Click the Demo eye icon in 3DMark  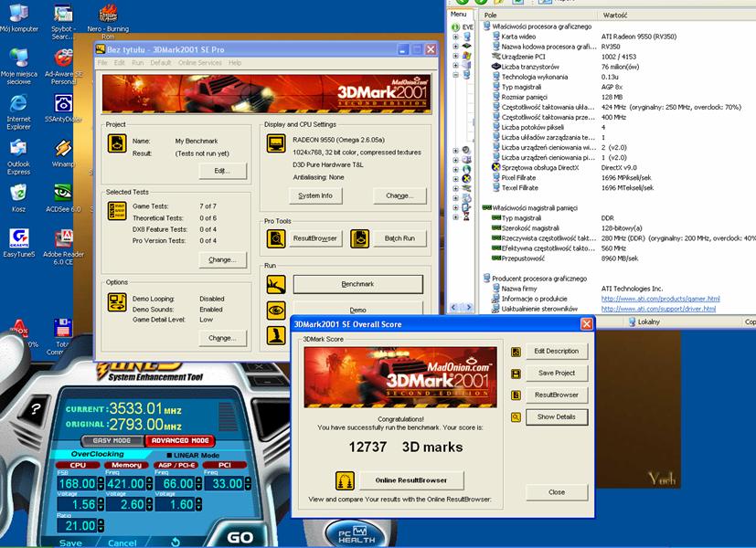click(x=276, y=311)
